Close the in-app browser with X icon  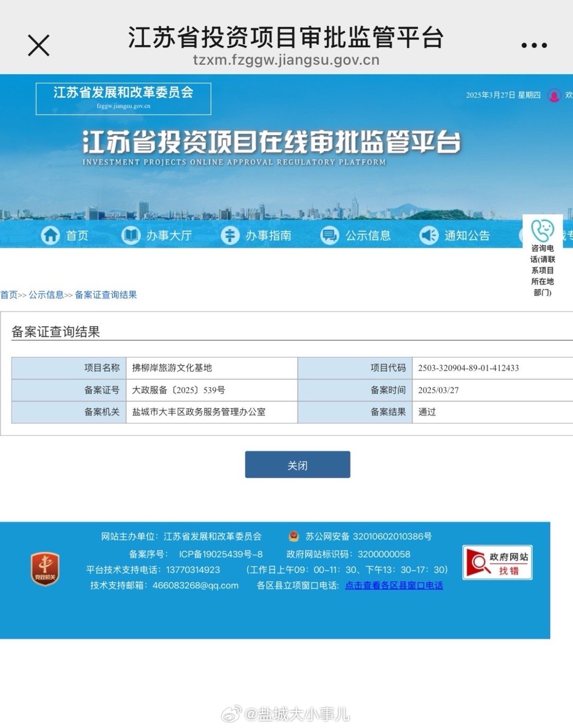39,46
